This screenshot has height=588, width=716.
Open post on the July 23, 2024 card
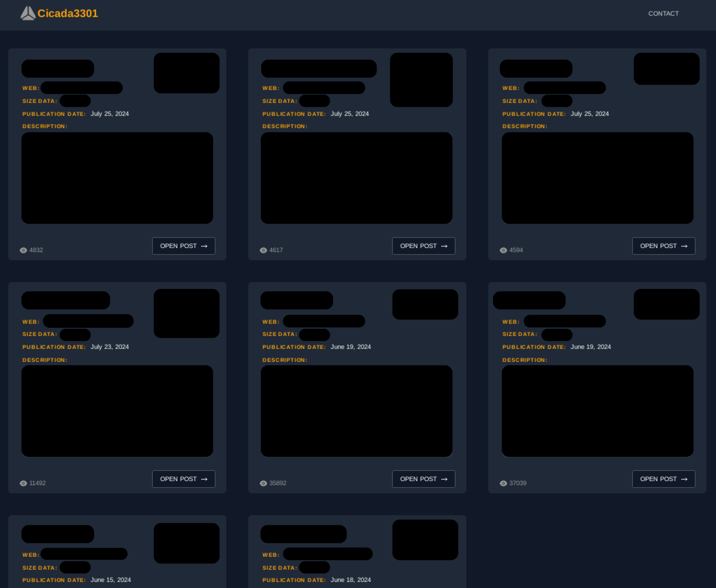coord(183,479)
